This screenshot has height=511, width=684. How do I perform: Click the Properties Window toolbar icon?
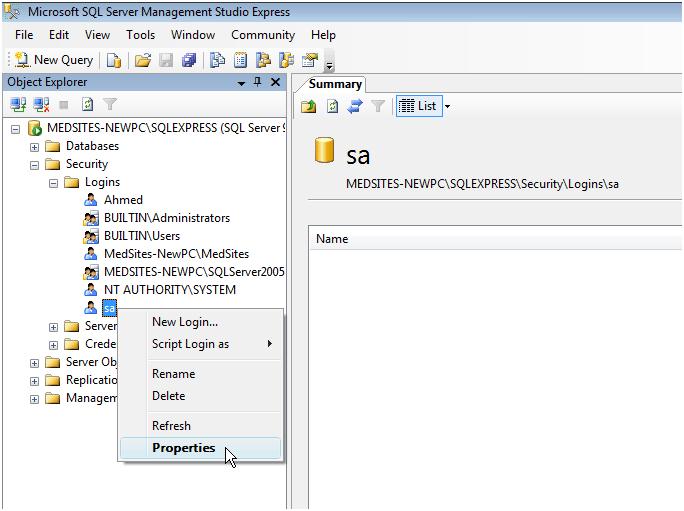point(310,60)
